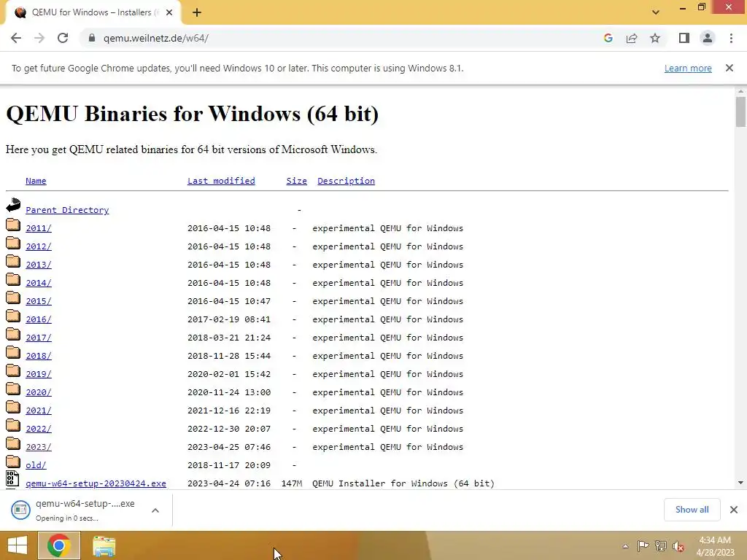Click the page vertical scrollbar thumb
This screenshot has height=560, width=747.
(x=740, y=112)
